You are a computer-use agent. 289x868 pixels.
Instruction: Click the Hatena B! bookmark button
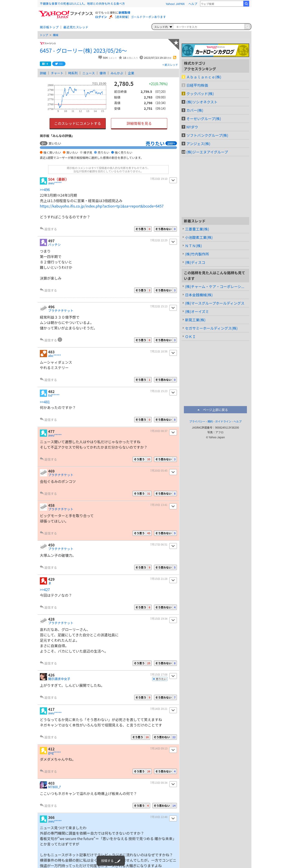pyautogui.click(x=45, y=64)
